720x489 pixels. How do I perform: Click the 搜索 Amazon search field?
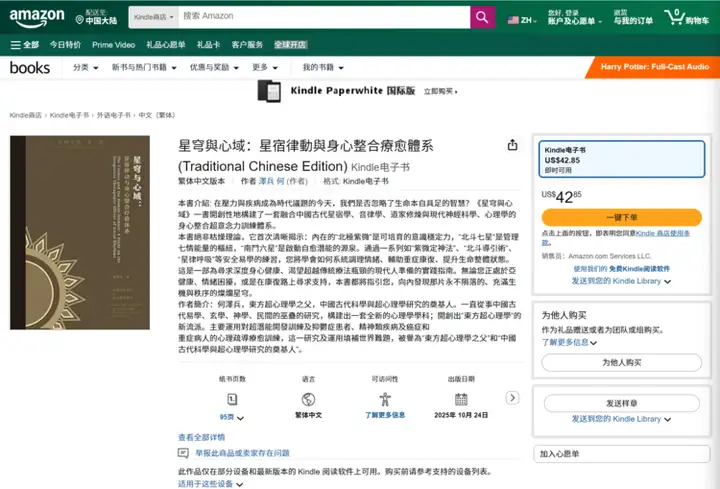324,17
